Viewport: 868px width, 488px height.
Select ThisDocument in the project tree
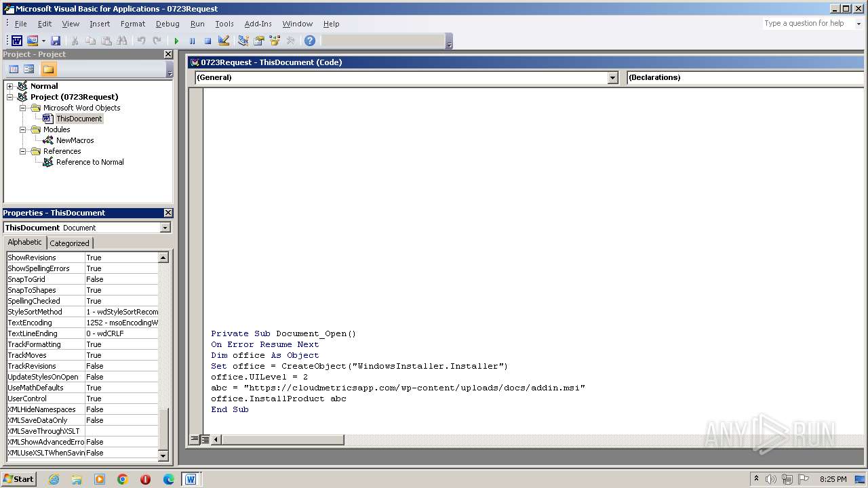[79, 119]
